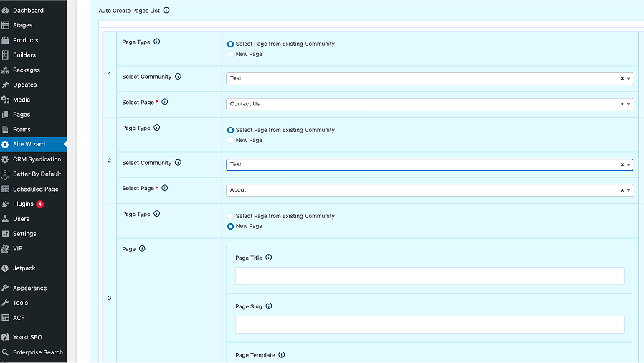Click the Settings sliders icon

pos(5,234)
